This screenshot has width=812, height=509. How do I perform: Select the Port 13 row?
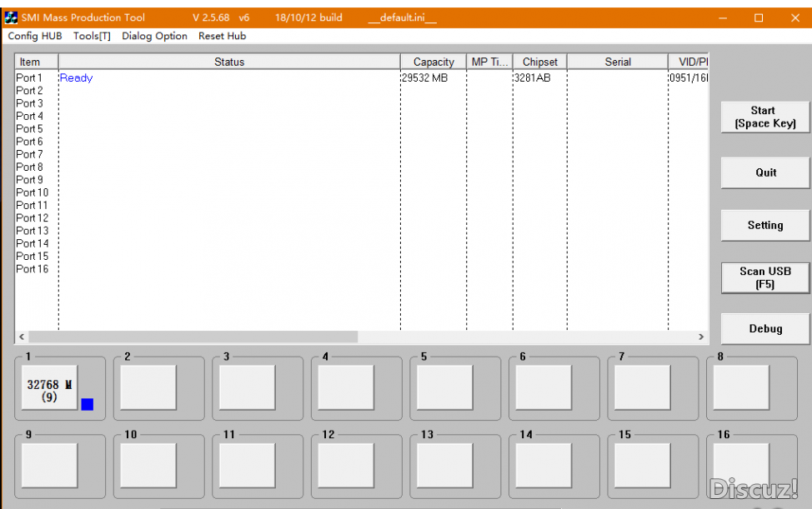click(362, 231)
